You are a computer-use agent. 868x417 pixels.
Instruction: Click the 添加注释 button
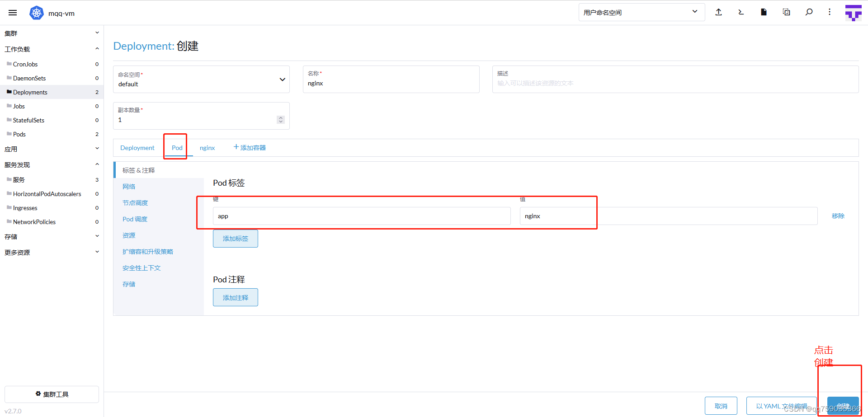236,297
